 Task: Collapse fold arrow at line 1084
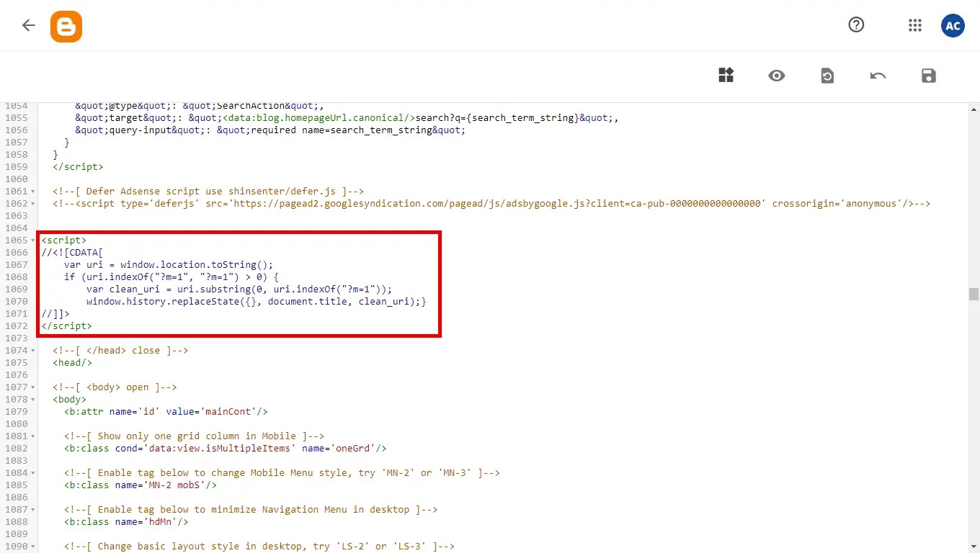point(33,473)
